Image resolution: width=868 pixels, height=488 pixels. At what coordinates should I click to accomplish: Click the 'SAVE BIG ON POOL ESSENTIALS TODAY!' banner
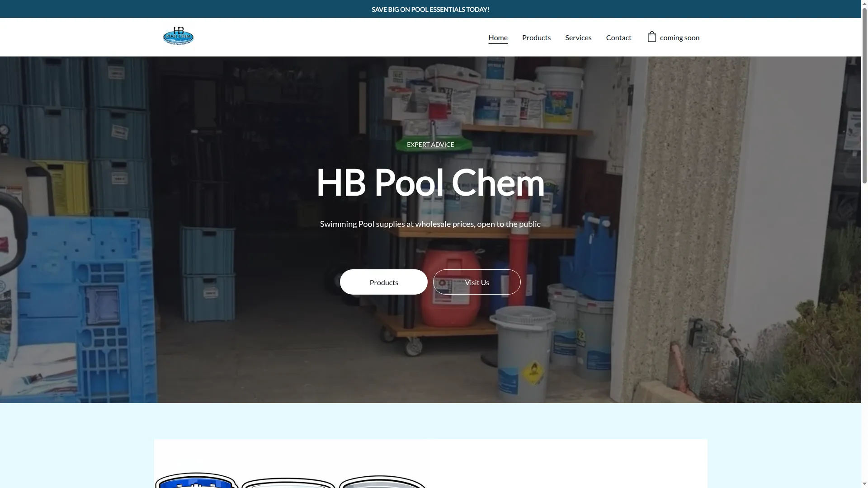[430, 9]
